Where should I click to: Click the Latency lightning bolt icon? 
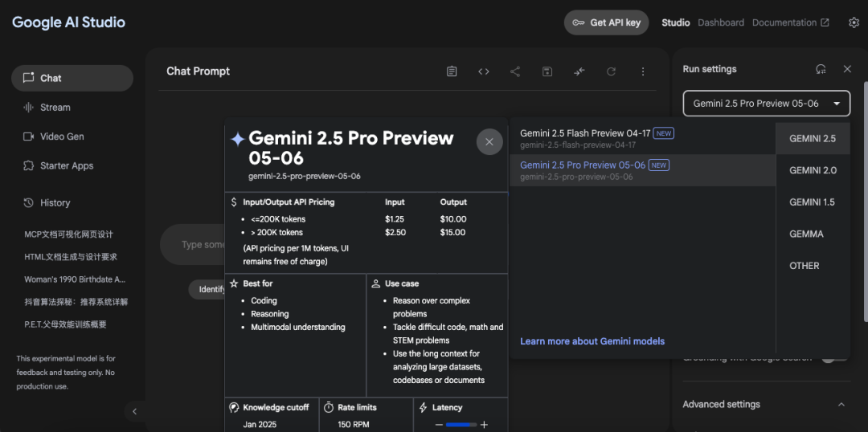pos(423,408)
